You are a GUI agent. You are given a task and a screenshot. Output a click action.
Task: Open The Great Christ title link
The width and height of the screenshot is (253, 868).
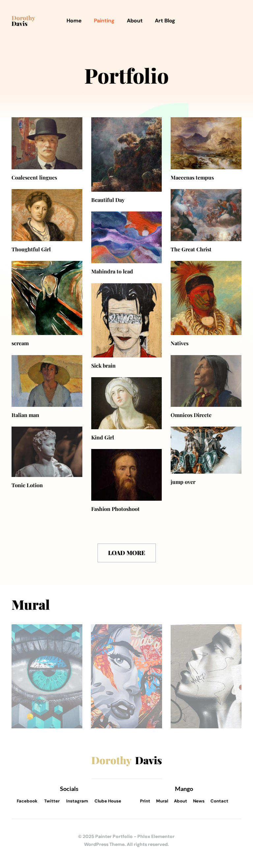191,249
